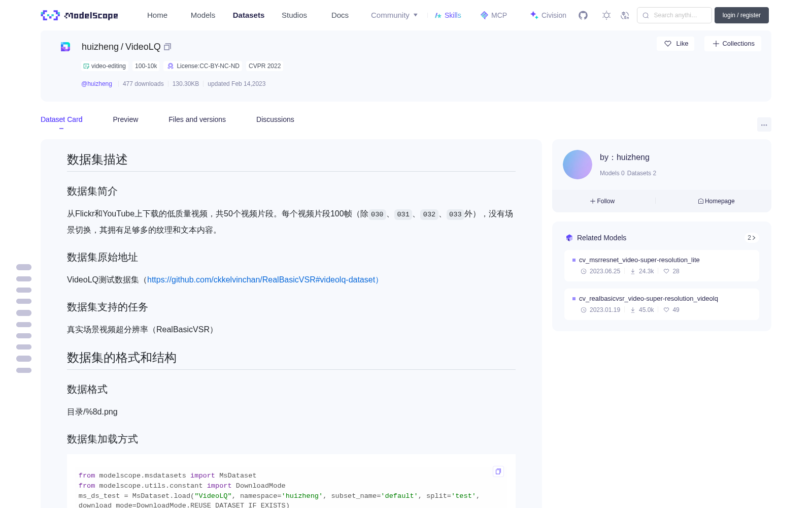Go to the Home page
The image size is (812, 508).
(x=157, y=15)
